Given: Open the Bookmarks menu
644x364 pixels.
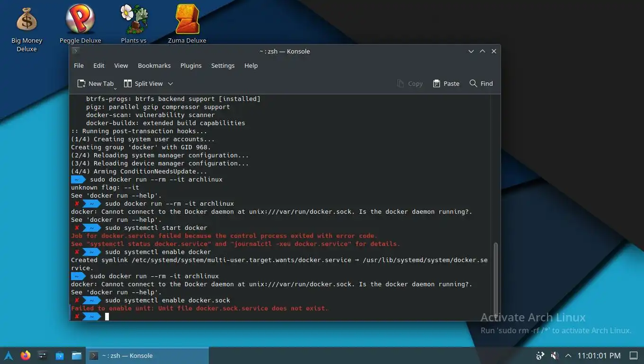Looking at the screenshot, I should [154, 65].
